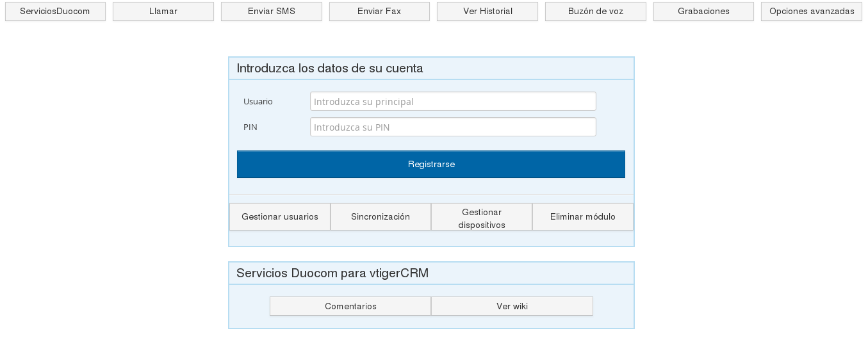Click into the PIN input field
Viewport: 868px width, 340px height.
click(453, 127)
